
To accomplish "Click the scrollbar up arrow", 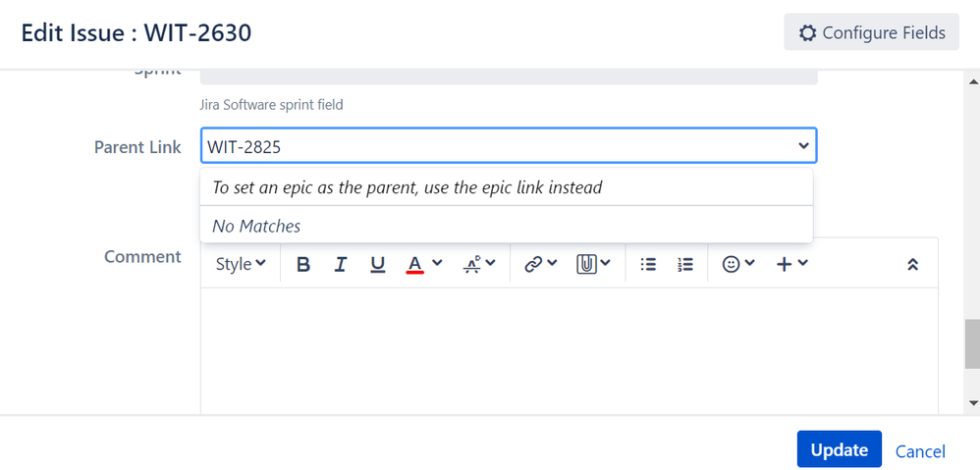I will (972, 81).
